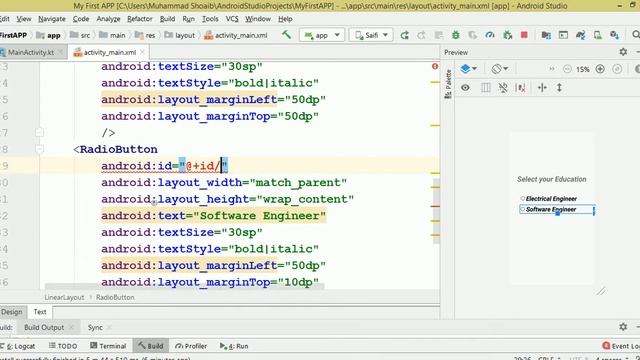The image size is (640, 360).
Task: Click the Sync Project with Gradle icon
Action: 580,35
